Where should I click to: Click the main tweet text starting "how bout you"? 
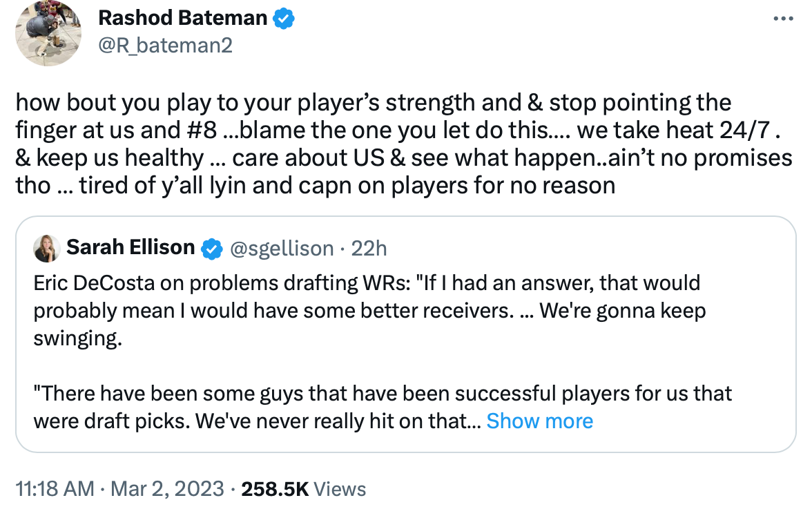(x=373, y=103)
